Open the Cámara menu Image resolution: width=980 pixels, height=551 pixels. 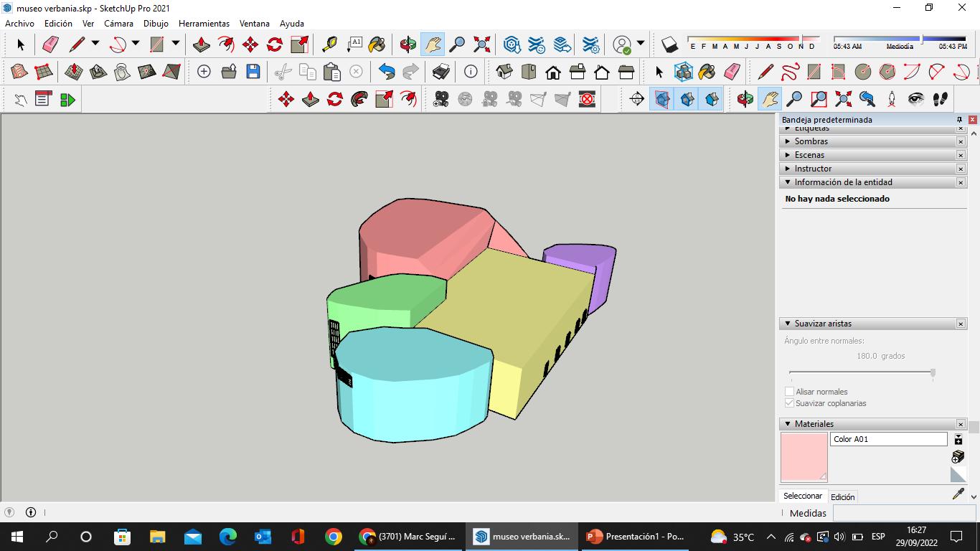click(x=118, y=24)
